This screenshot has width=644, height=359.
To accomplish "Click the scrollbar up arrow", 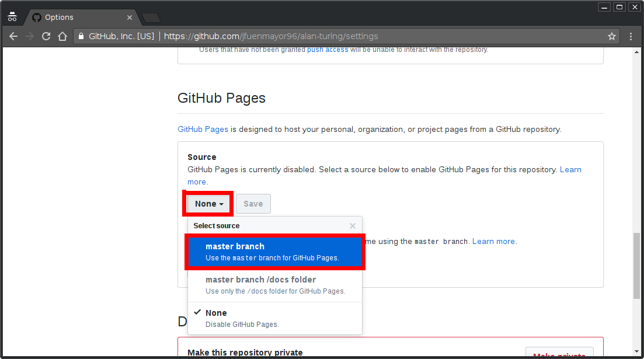I will [x=636, y=52].
